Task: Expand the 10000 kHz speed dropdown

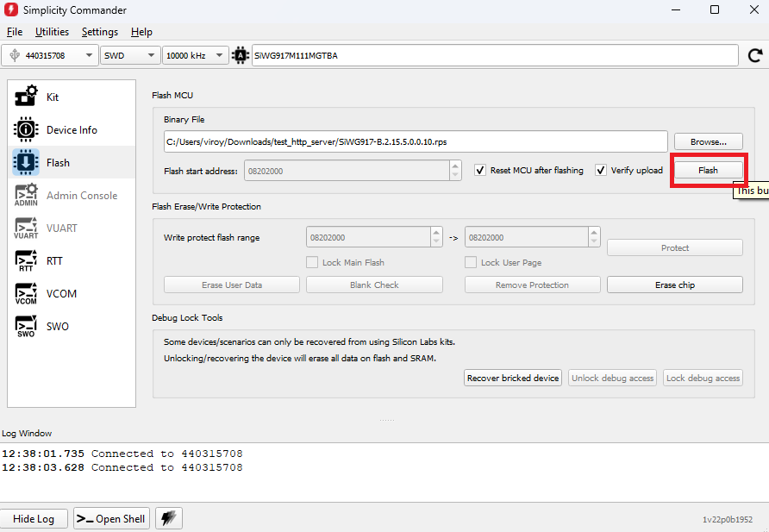Action: click(195, 55)
